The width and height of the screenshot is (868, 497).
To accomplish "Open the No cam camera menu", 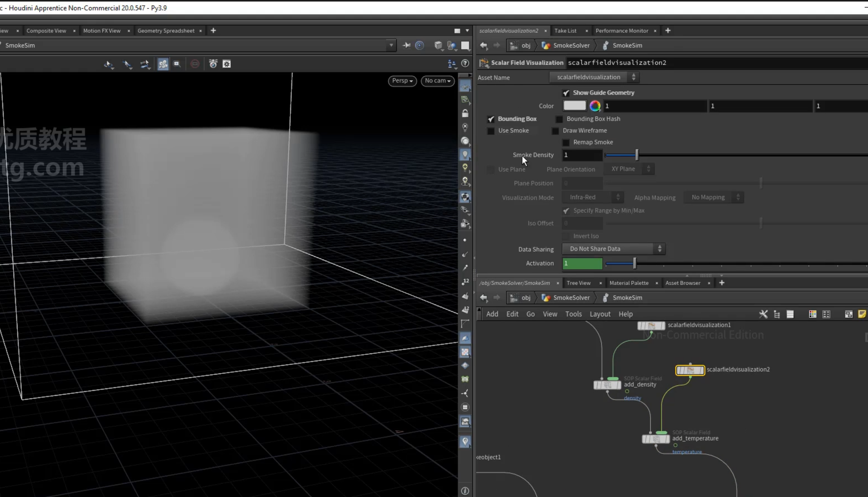I will click(438, 80).
